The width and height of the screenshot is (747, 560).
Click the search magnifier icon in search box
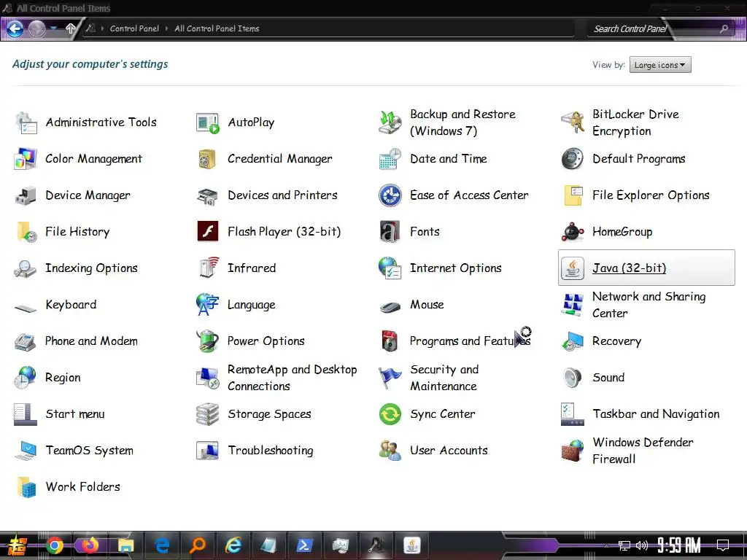724,28
